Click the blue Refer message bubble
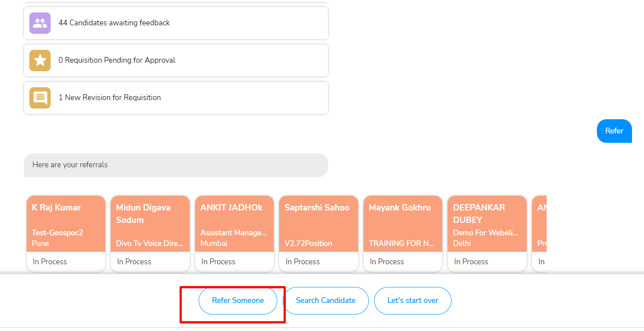The image size is (644, 331). 614,131
